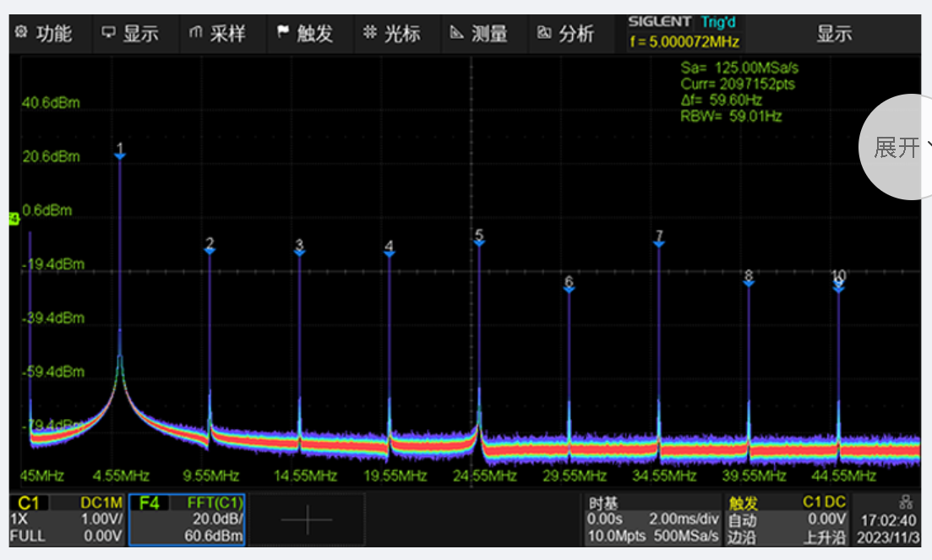Click the 2023/11/3 date display
The height and width of the screenshot is (560, 932).
(888, 537)
